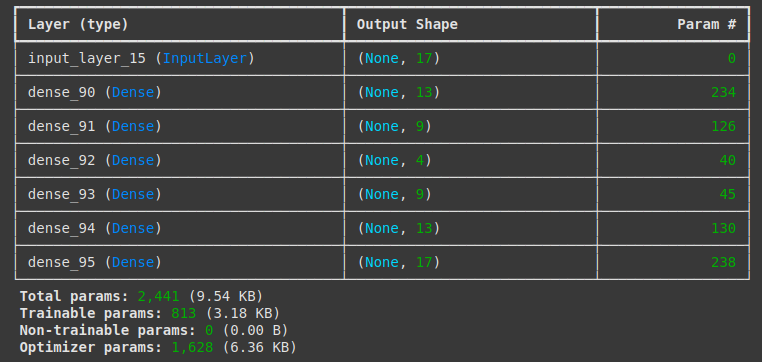Image resolution: width=762 pixels, height=362 pixels.
Task: Click the InputLayer type text
Action: [205, 58]
